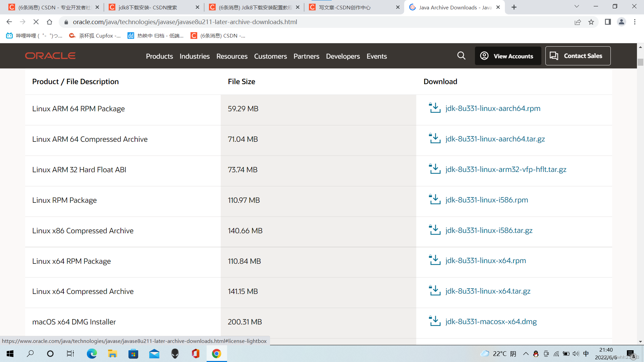Image resolution: width=644 pixels, height=362 pixels.
Task: Open Mail app from taskbar
Action: pos(154,354)
